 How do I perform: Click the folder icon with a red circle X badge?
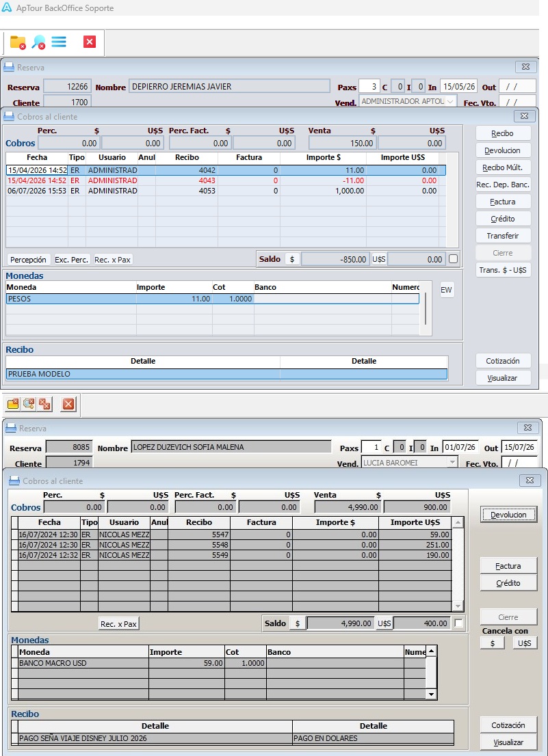pyautogui.click(x=18, y=42)
